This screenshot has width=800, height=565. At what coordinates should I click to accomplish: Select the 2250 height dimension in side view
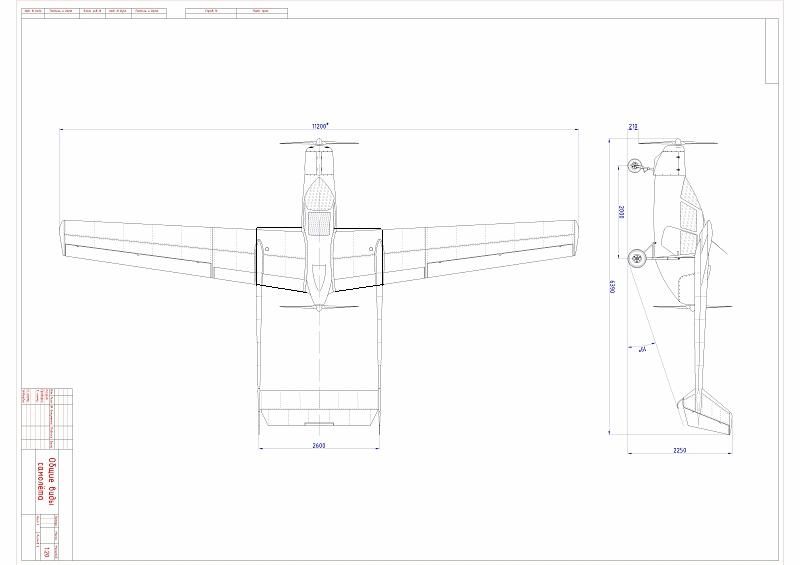coord(680,450)
